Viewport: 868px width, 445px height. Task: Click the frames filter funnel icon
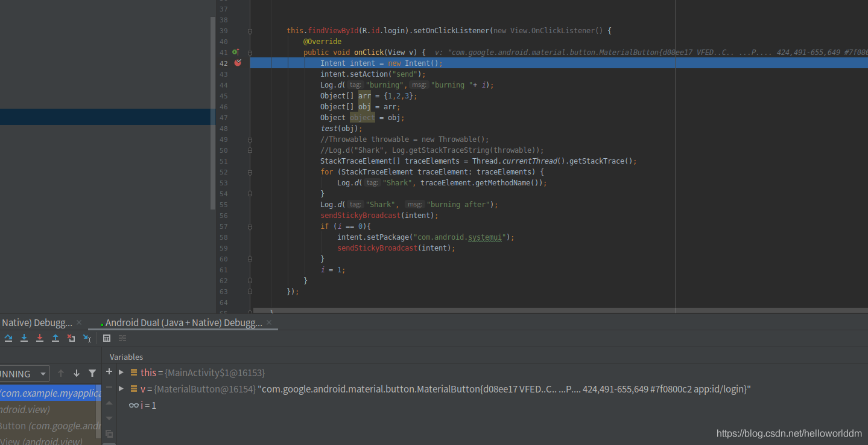tap(92, 374)
